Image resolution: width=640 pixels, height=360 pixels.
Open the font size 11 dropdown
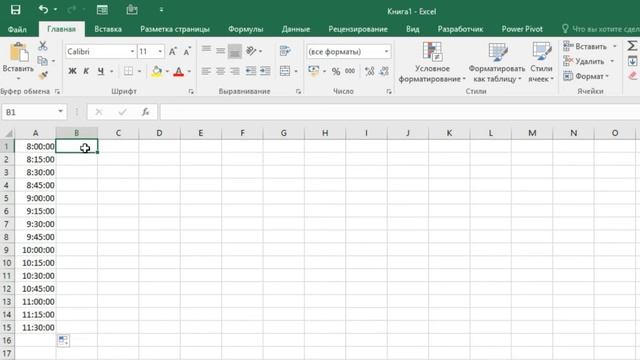(160, 51)
